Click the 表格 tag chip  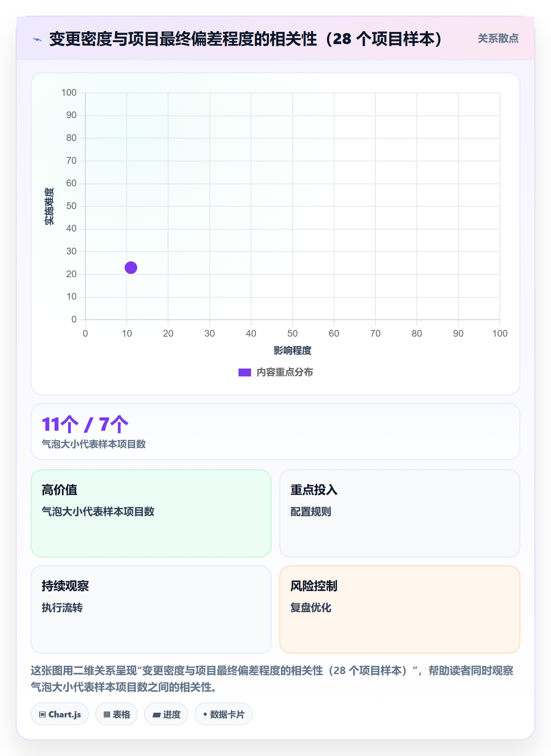tap(116, 714)
